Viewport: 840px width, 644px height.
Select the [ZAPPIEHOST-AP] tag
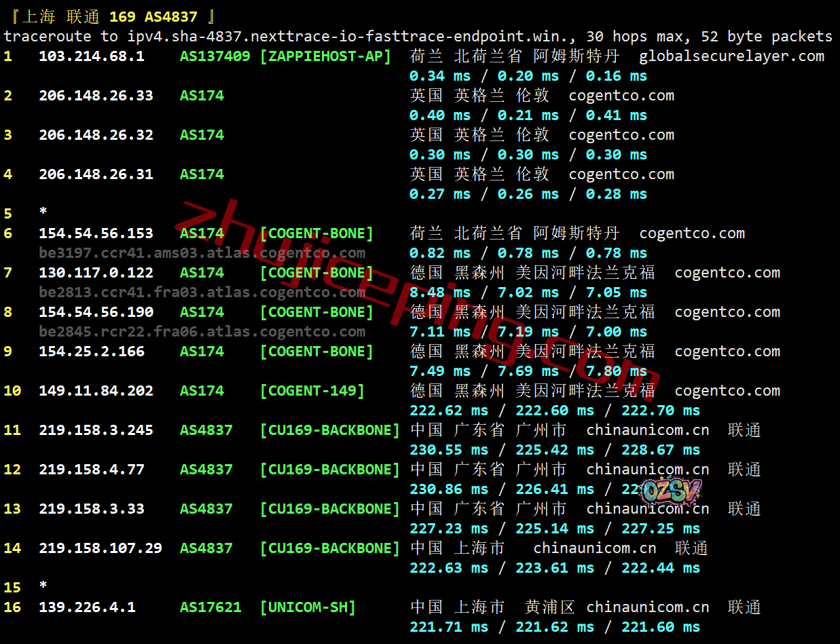[x=325, y=56]
